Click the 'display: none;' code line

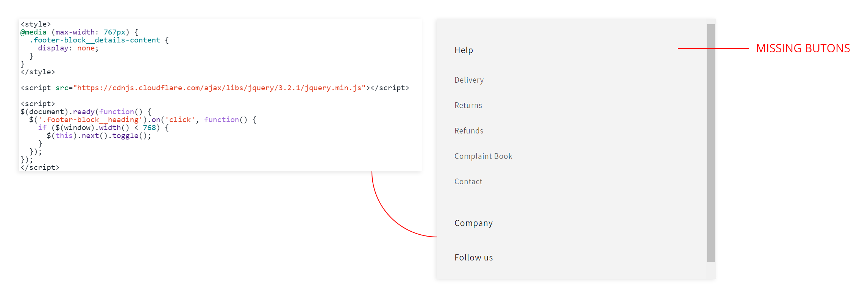click(x=68, y=48)
